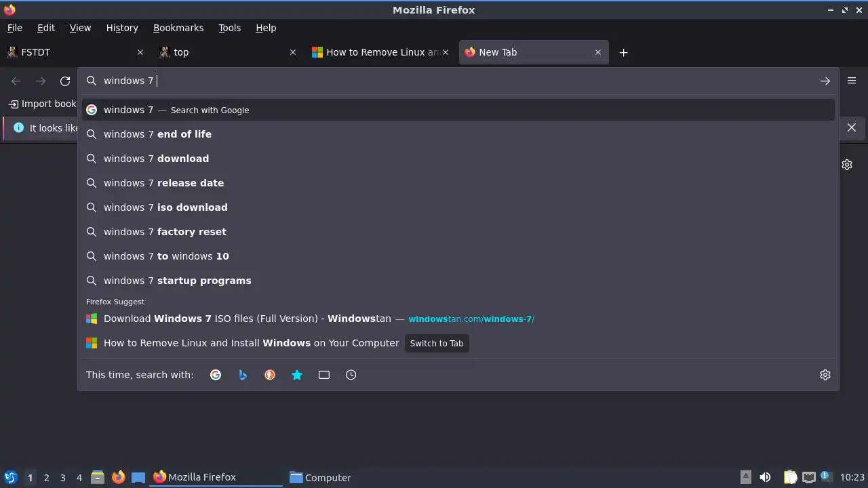Click the volume speaker tray icon
Image resolution: width=868 pixels, height=488 pixels.
765,477
